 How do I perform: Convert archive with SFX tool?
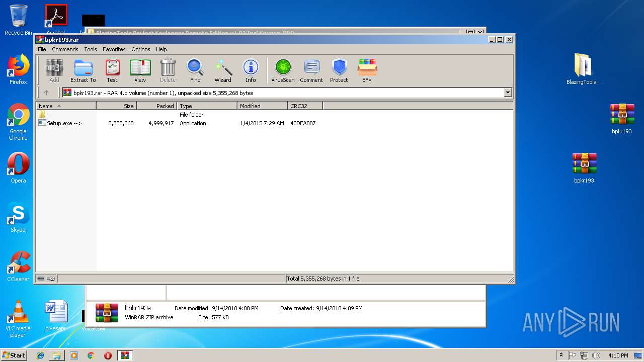[367, 70]
